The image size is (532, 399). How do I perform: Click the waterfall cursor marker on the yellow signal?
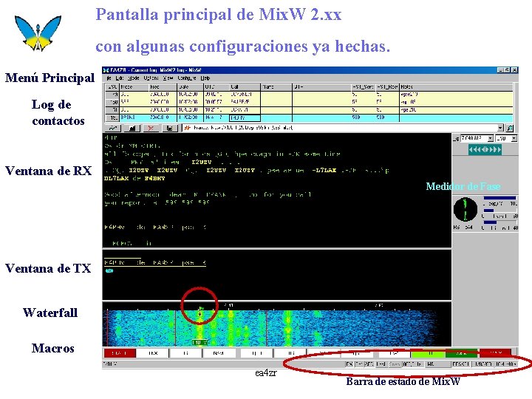pos(200,311)
